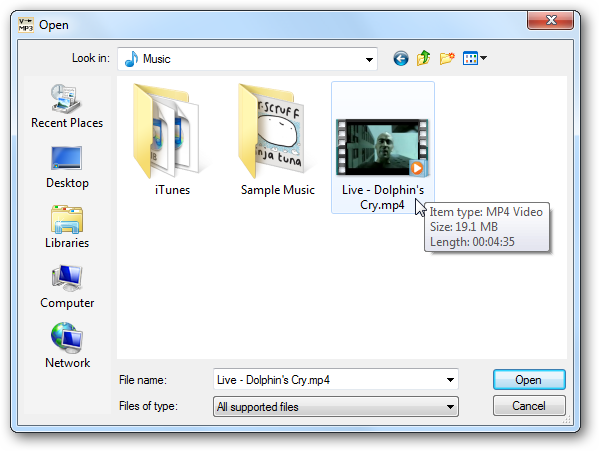Click the MP3 app icon in title bar

point(26,25)
